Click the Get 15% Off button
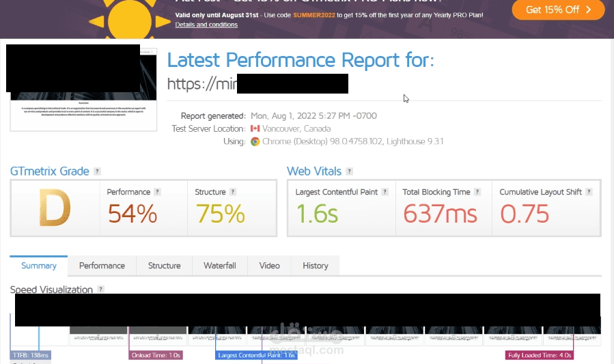Screen dimensions: 614x364 [x=558, y=10]
